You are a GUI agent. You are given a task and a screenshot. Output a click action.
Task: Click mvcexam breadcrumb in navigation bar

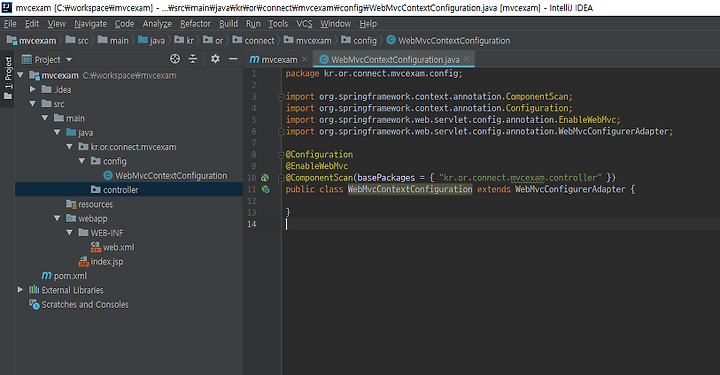(32, 40)
